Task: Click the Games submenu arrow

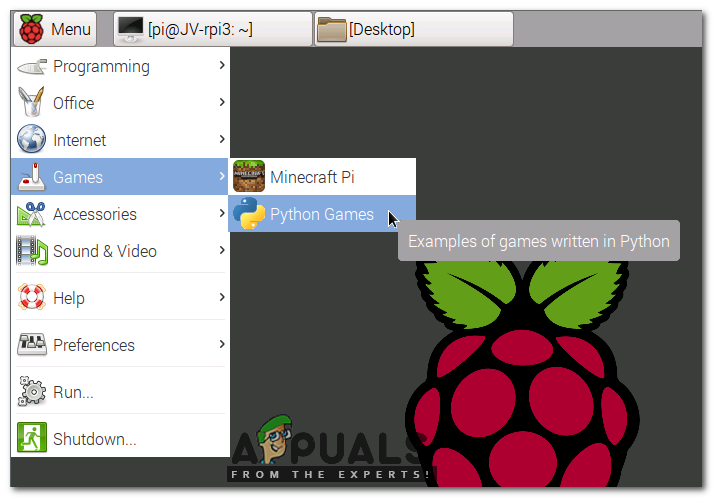Action: click(x=222, y=176)
